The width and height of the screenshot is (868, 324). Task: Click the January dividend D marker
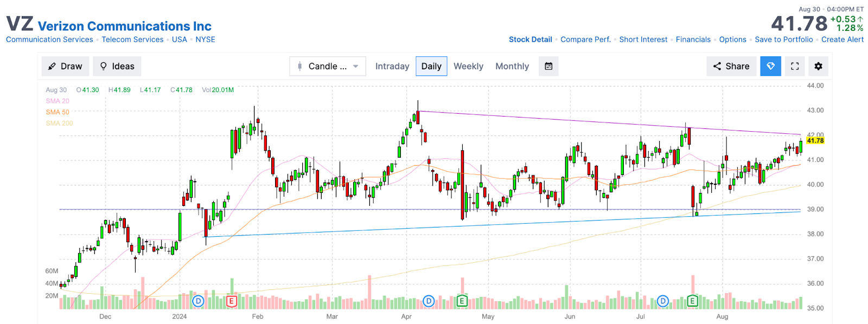click(198, 301)
